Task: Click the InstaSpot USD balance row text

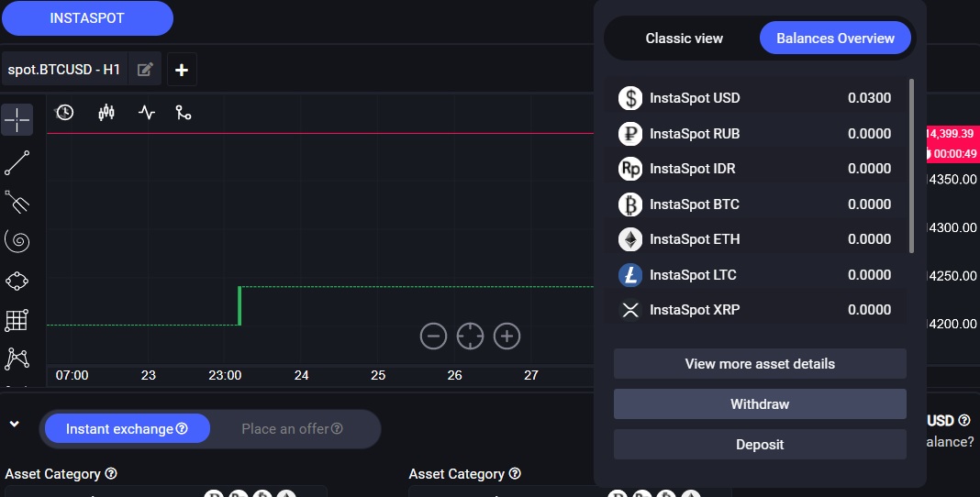Action: pyautogui.click(x=695, y=98)
